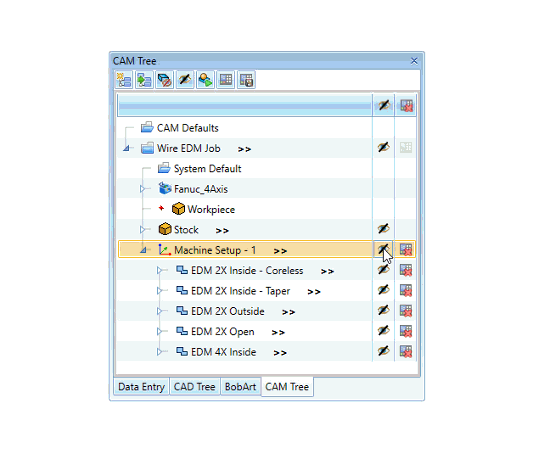
Task: Click the plain machine control panel toolbar icon
Action: pyautogui.click(x=226, y=80)
